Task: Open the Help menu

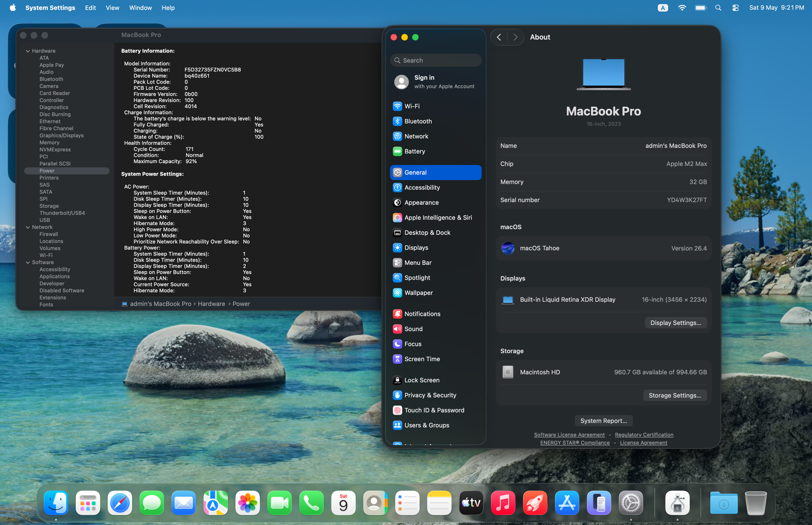Action: 168,8
